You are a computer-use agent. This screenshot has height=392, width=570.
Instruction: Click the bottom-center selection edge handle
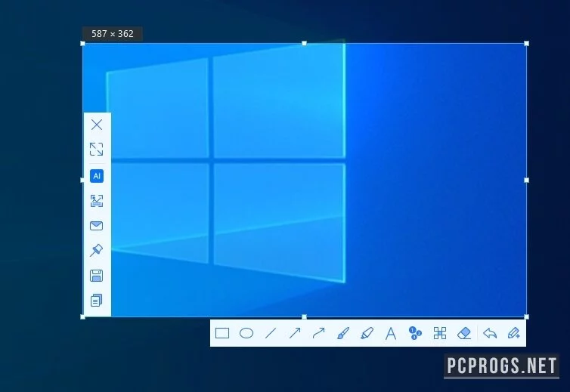click(304, 316)
